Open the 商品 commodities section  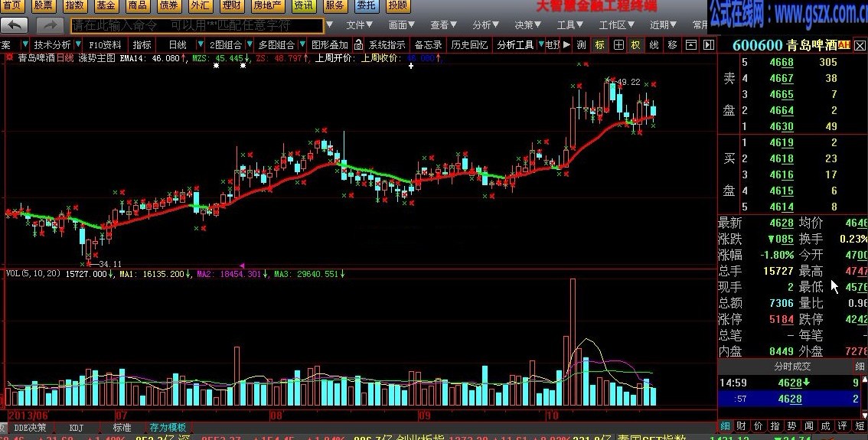(137, 5)
